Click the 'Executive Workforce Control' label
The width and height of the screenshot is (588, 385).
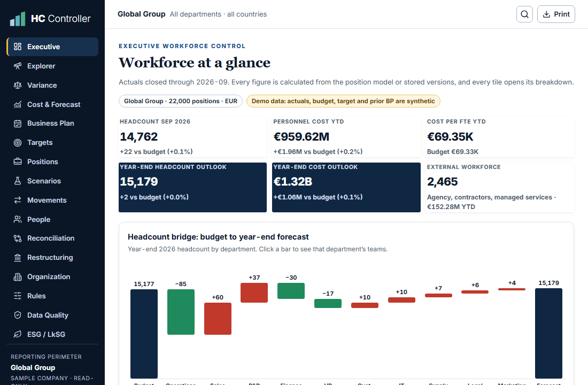coord(182,46)
